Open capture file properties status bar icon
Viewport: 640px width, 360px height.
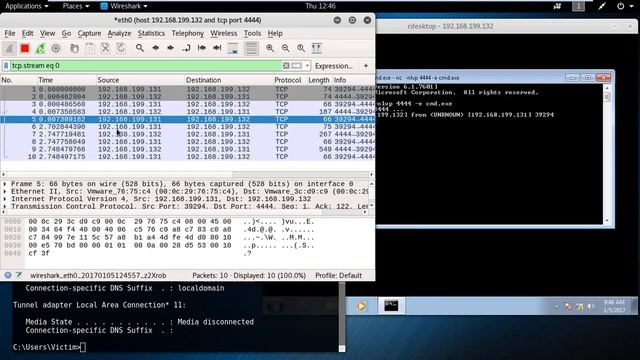point(19,276)
